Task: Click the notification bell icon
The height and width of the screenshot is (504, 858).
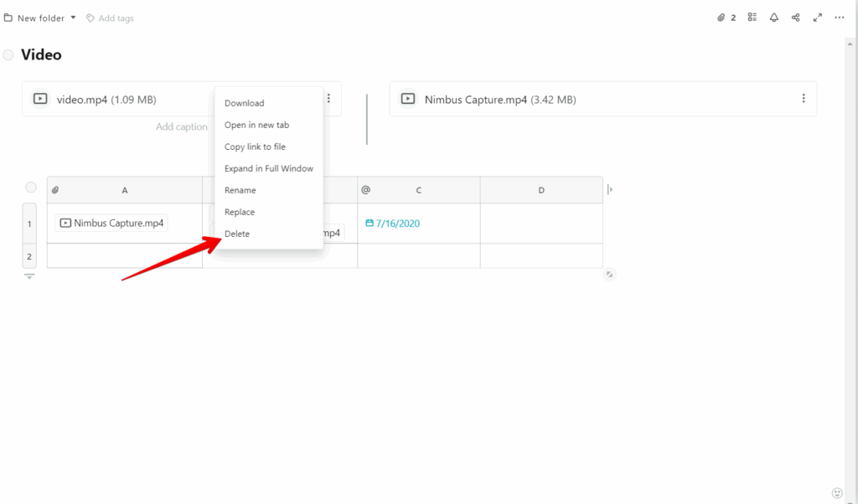Action: [774, 18]
